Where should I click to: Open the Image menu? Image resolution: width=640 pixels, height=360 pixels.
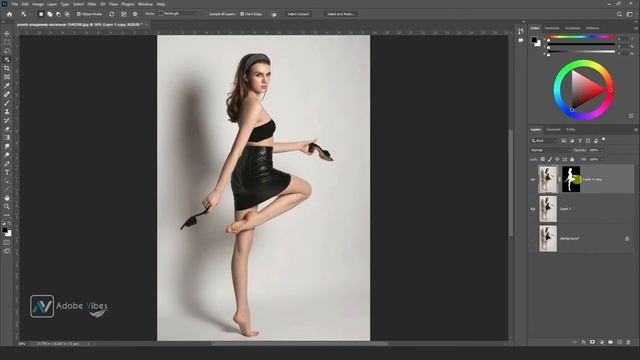pyautogui.click(x=38, y=4)
